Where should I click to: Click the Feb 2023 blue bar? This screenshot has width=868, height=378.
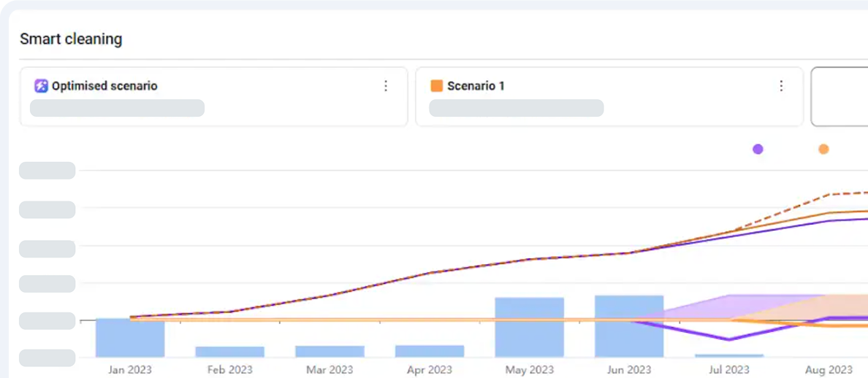click(x=229, y=352)
